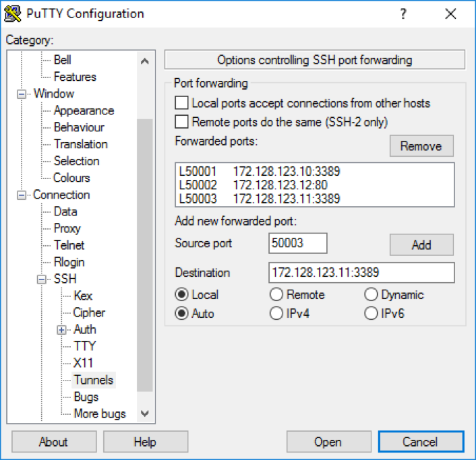Collapse the Window tree node
Screen dimensions: 476x460
[x=23, y=94]
